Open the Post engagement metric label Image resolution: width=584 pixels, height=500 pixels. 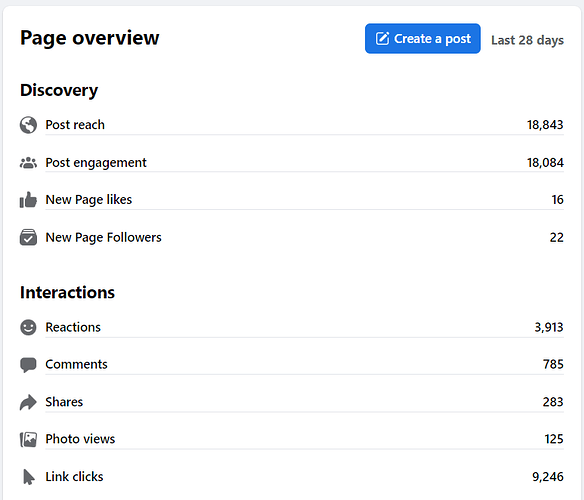point(96,163)
